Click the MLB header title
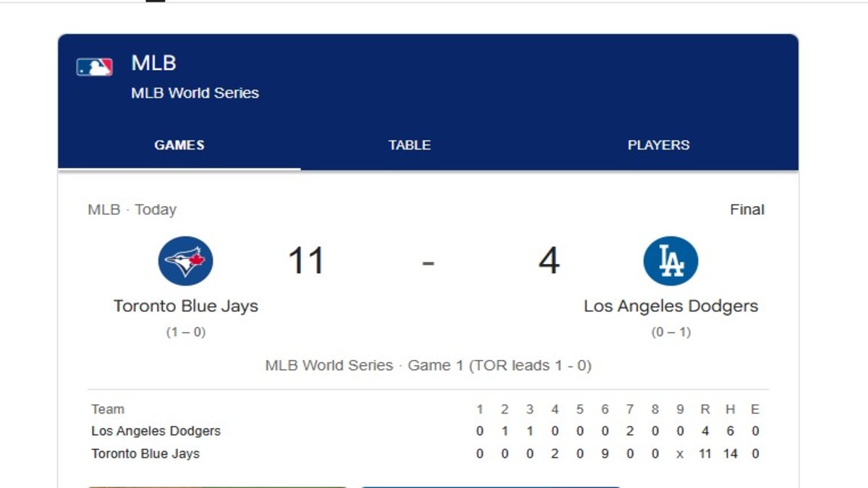 pos(153,63)
